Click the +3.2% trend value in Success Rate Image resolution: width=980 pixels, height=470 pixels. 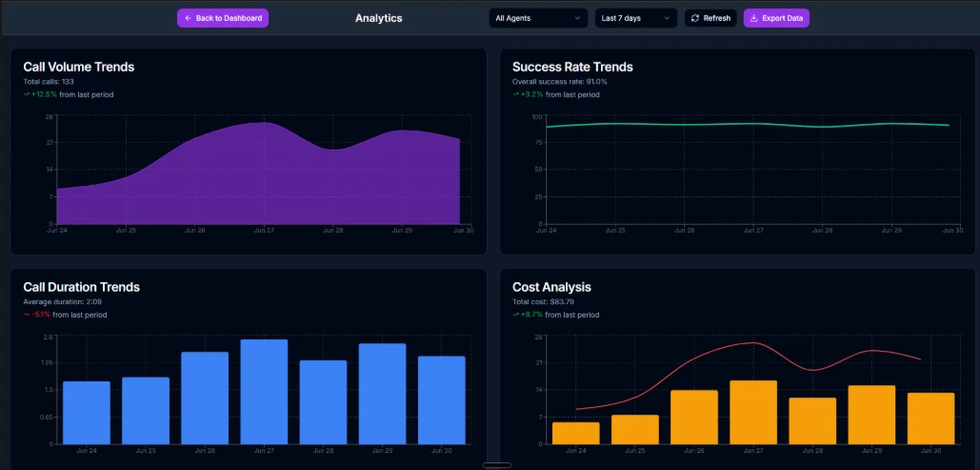[x=531, y=94]
